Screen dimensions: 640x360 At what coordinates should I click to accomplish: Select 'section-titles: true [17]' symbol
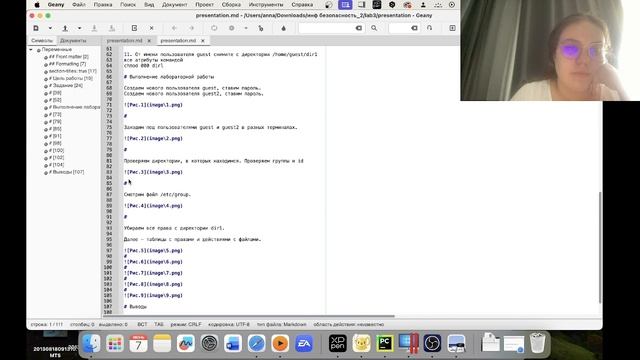(x=73, y=71)
